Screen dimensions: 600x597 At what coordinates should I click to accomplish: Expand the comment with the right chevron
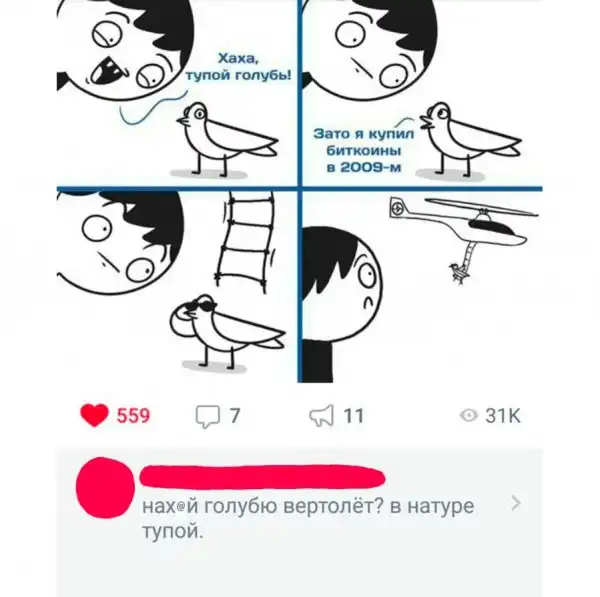coord(516,503)
